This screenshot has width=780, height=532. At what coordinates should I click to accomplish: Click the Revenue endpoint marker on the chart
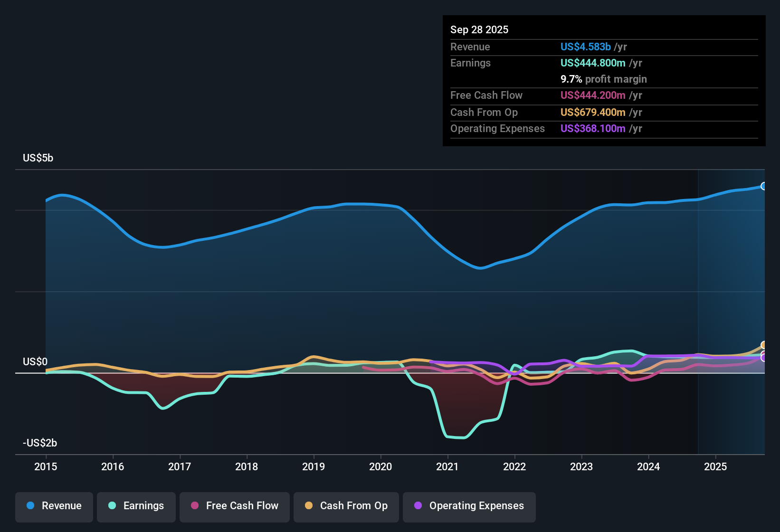[764, 186]
